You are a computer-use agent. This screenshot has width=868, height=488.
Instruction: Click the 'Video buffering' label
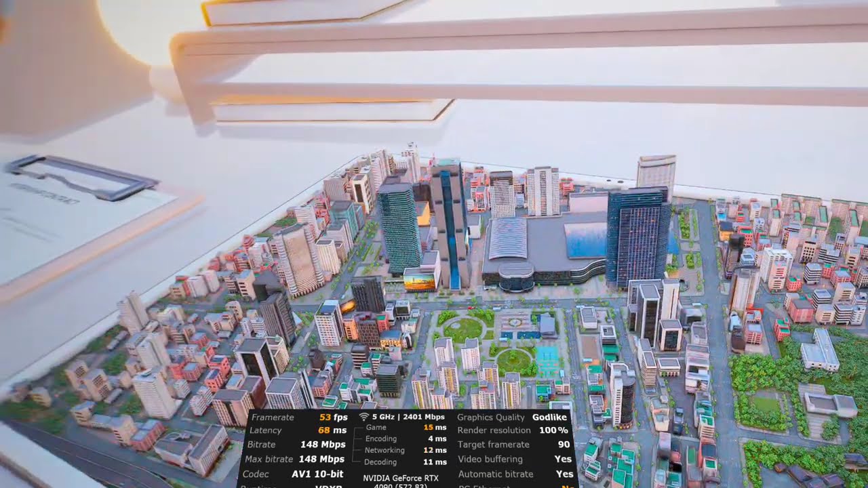tap(491, 460)
